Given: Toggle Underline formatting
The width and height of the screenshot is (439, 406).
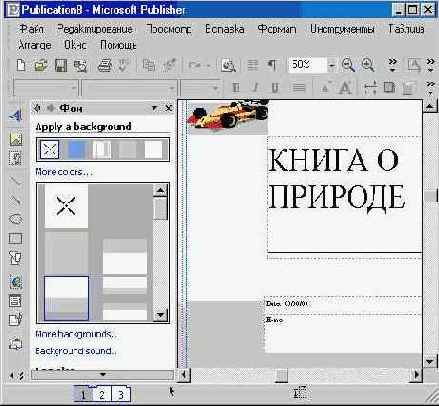Looking at the screenshot, I should pyautogui.click(x=275, y=88).
